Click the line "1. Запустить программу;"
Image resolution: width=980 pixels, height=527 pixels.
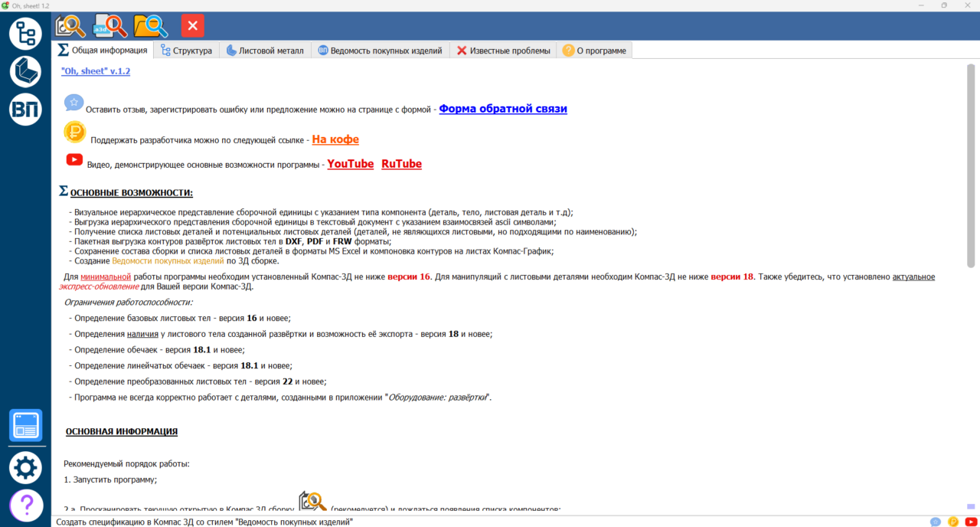click(110, 480)
